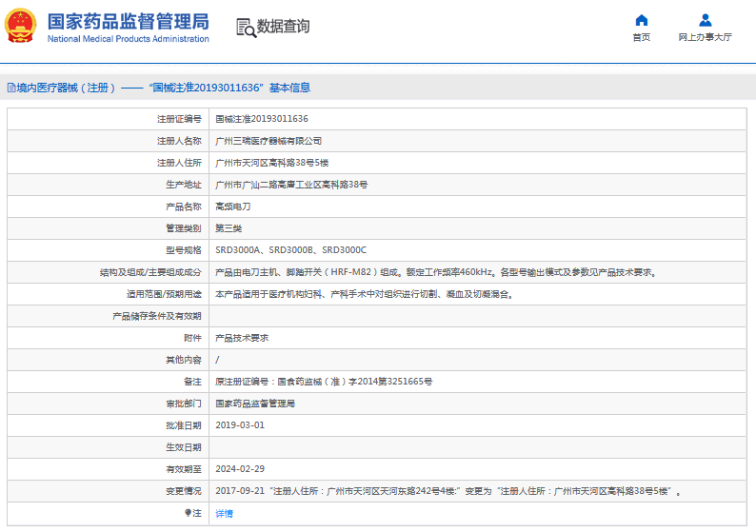Select the intended use text 本产品适用于医疗机构
Image resolution: width=756 pixels, height=532 pixels.
click(x=364, y=294)
